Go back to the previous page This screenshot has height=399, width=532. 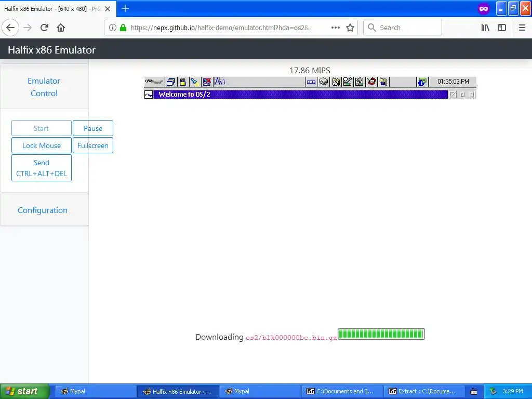click(x=10, y=28)
